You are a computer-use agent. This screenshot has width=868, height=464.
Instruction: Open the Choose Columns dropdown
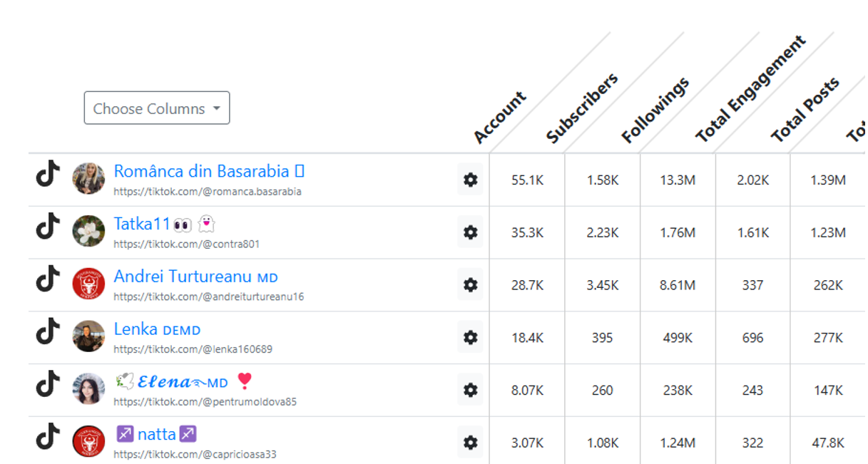point(157,108)
